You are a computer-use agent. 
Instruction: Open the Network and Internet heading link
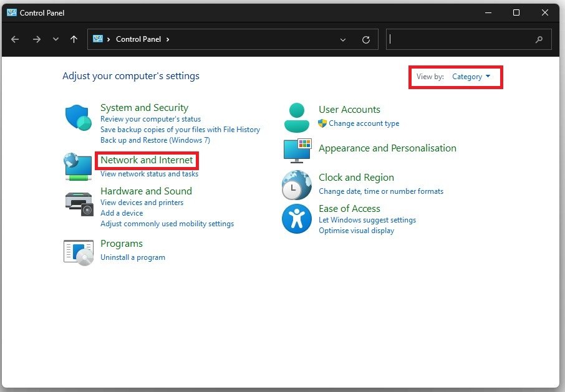[x=147, y=160]
